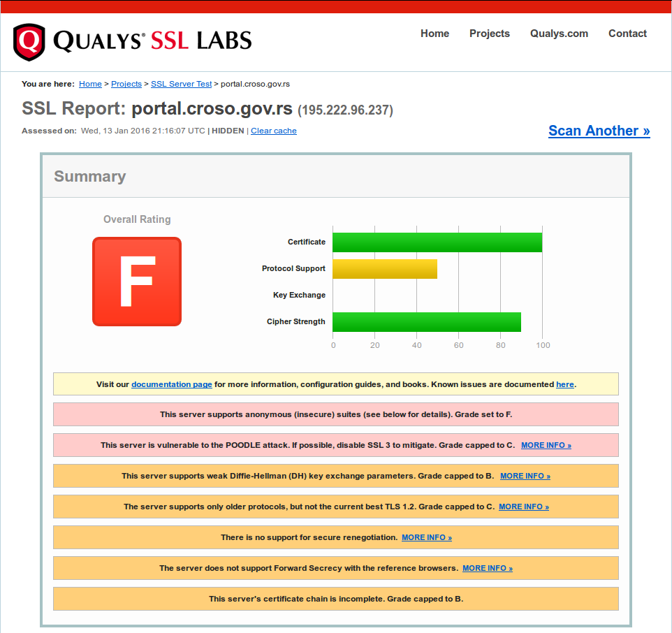Open the Projects navigation menu item
This screenshot has width=672, height=633.
point(489,34)
